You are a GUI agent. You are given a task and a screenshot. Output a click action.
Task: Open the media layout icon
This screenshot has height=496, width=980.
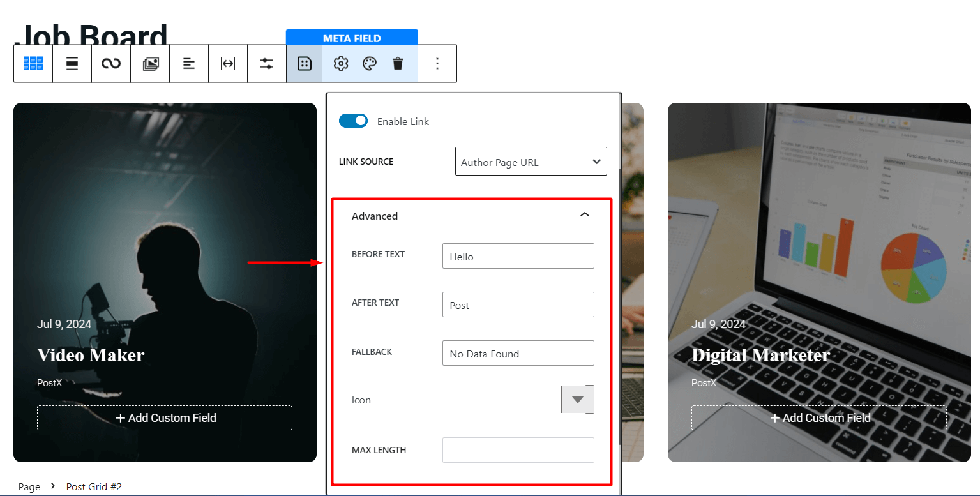[x=149, y=63]
